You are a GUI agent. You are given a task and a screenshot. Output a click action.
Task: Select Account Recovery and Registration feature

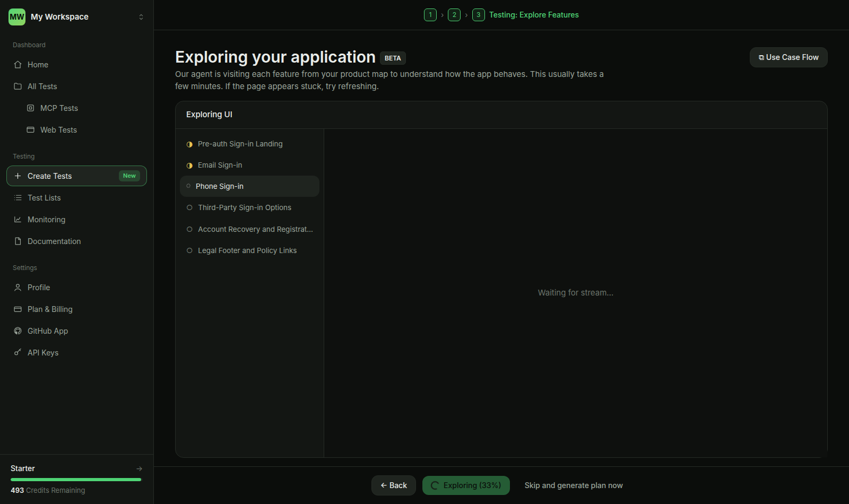tap(249, 229)
